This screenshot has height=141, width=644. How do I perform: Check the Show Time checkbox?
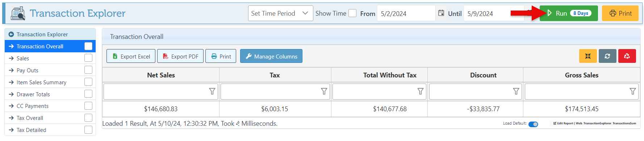[352, 13]
